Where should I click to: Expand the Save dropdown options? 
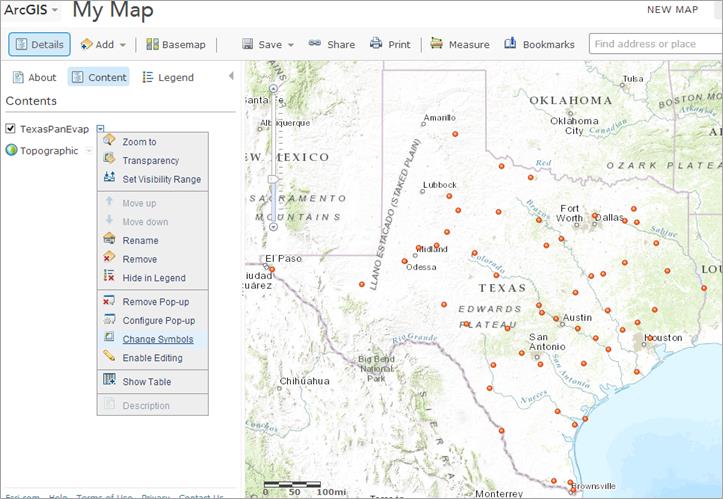tap(291, 45)
